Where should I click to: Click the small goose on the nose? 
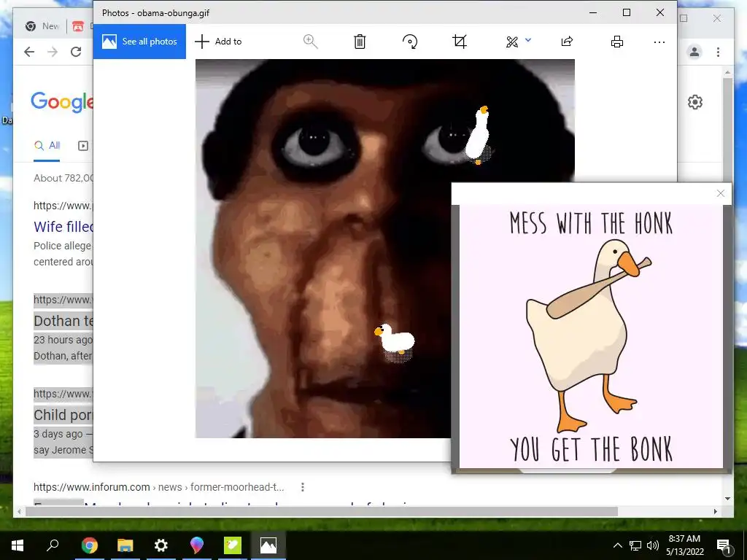click(x=395, y=340)
